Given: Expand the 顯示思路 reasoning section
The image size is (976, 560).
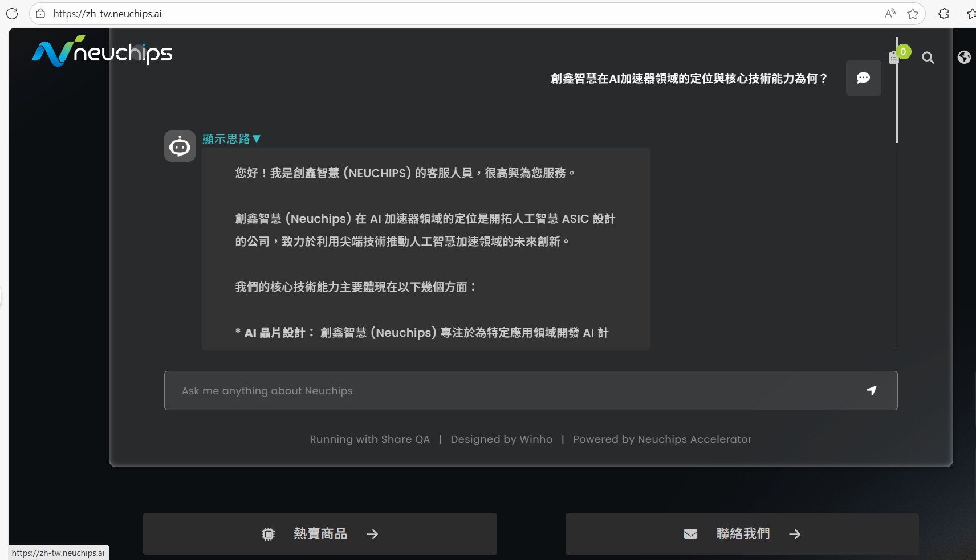Looking at the screenshot, I should [x=231, y=139].
